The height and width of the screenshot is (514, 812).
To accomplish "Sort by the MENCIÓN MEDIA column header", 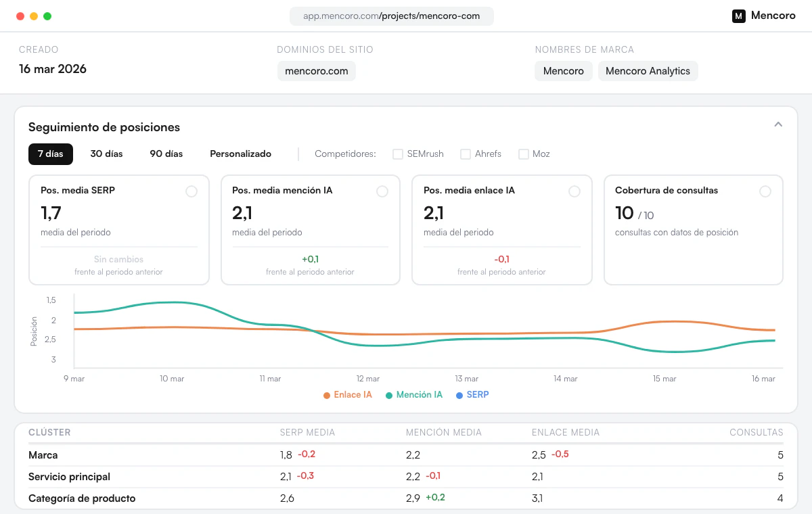I will click(444, 433).
